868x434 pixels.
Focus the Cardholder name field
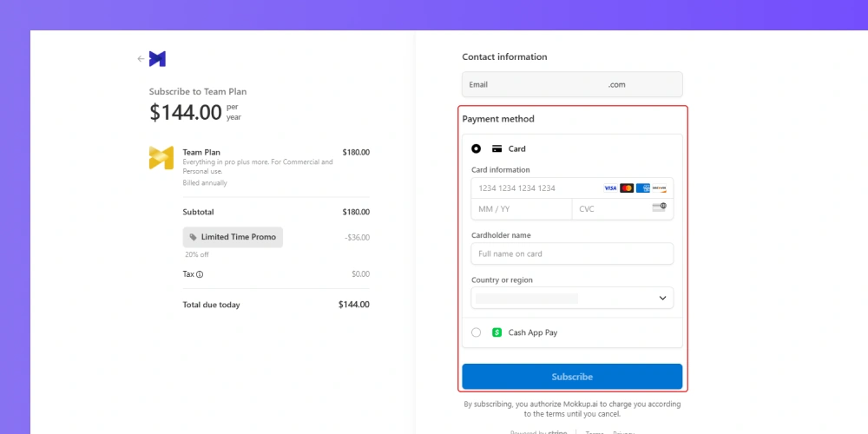tap(572, 253)
